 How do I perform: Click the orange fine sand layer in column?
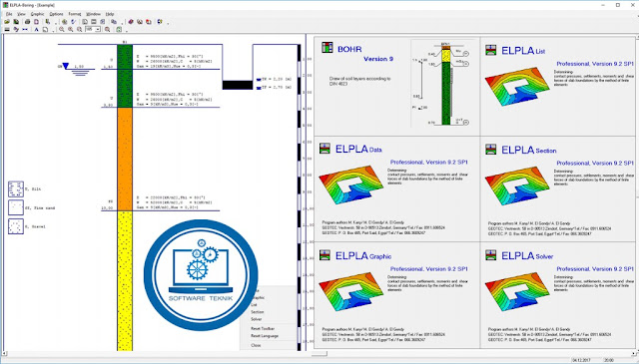point(125,160)
